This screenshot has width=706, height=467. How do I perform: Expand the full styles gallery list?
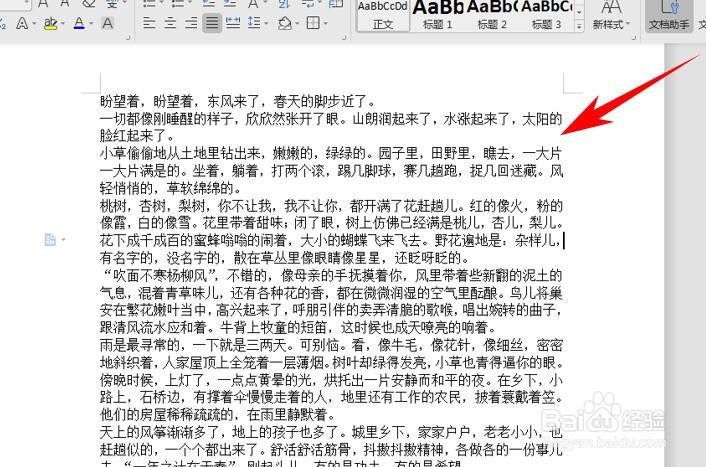click(x=579, y=27)
